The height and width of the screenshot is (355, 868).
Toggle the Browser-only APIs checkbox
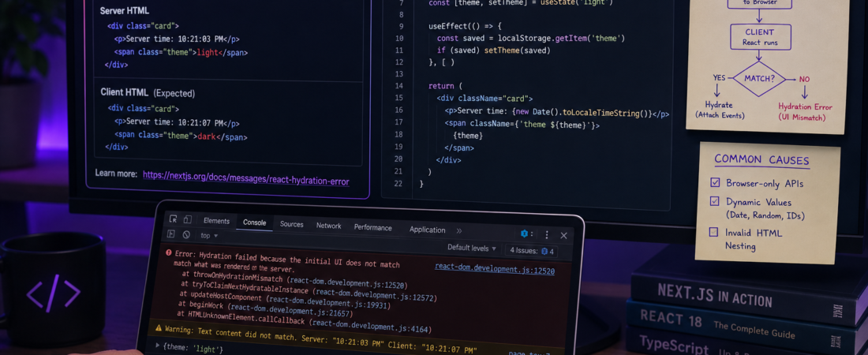point(715,182)
